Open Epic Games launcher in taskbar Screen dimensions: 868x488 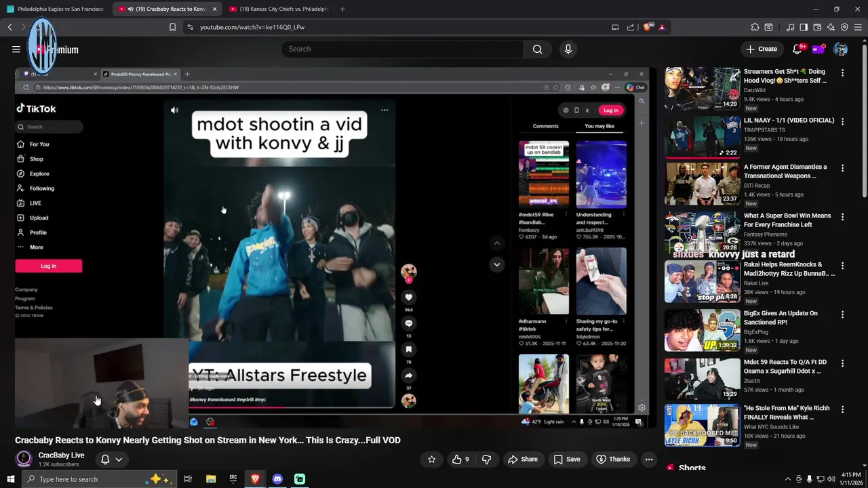233,479
